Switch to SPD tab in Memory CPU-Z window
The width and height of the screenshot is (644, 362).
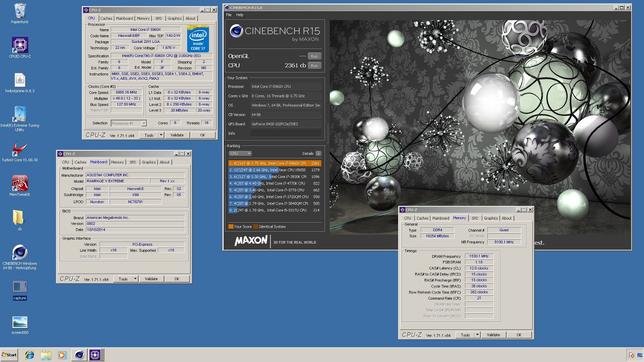pyautogui.click(x=475, y=218)
